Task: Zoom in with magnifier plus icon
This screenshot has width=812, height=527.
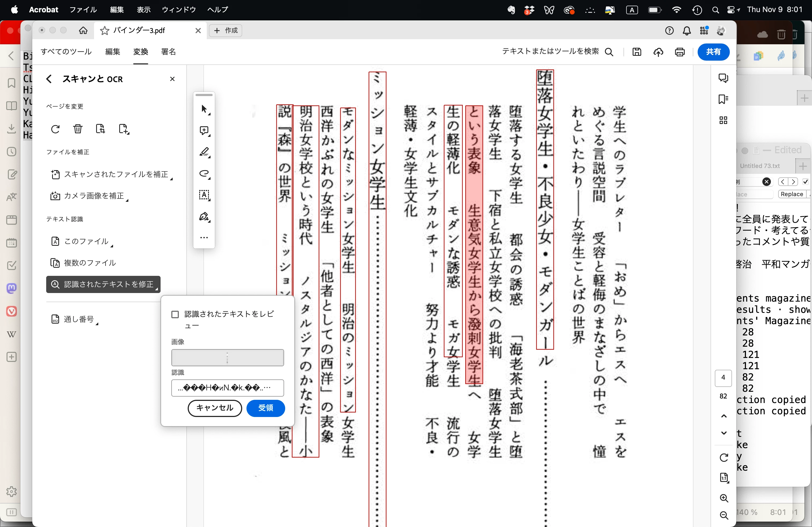Action: pos(724,498)
